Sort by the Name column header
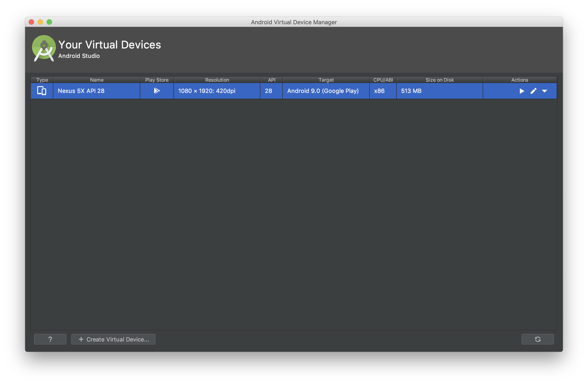The width and height of the screenshot is (588, 385). click(x=97, y=80)
